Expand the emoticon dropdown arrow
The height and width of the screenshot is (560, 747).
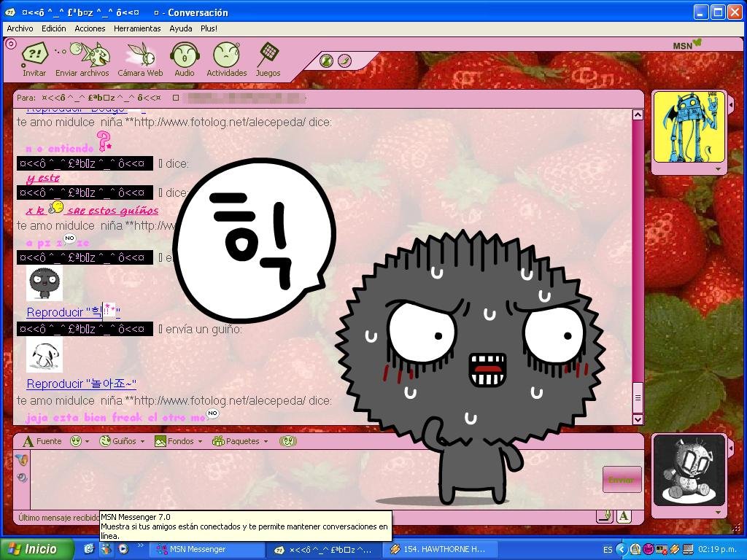tap(88, 441)
